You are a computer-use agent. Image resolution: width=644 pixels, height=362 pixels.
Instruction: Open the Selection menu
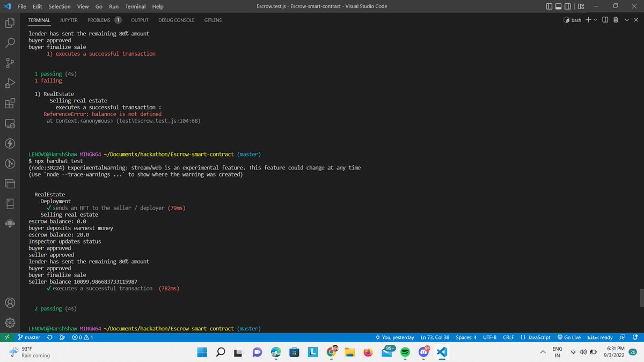(x=60, y=6)
